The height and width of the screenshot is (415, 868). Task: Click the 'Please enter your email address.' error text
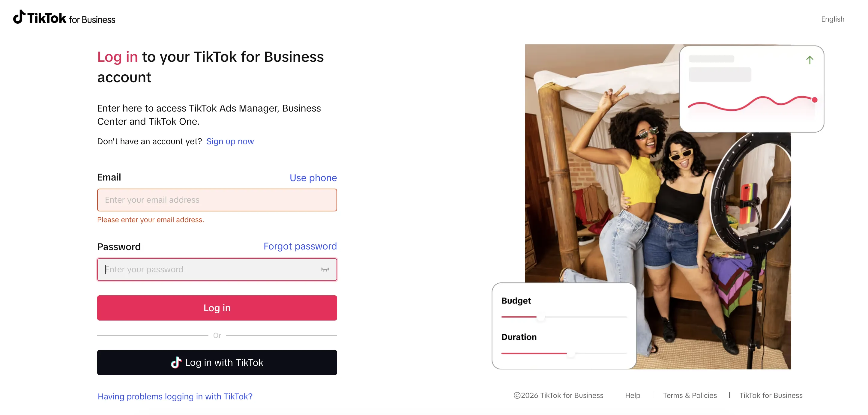[151, 220]
